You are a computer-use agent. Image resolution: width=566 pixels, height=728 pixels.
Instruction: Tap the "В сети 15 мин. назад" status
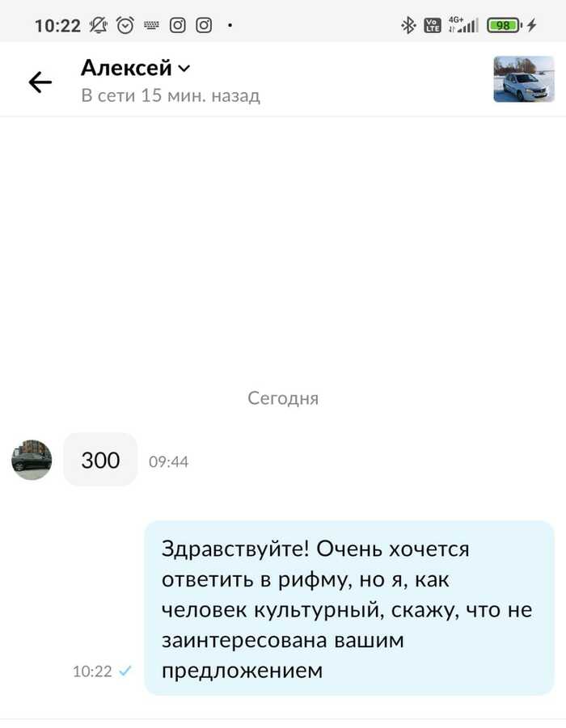[x=170, y=95]
